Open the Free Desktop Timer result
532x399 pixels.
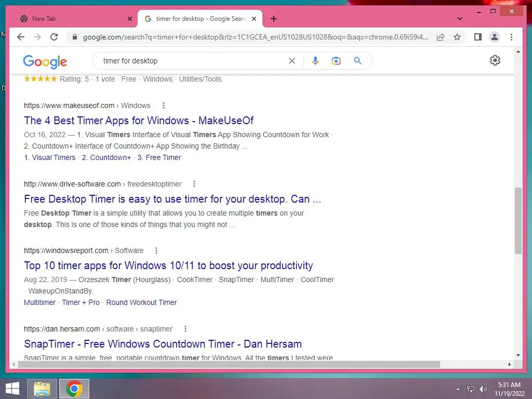(172, 199)
